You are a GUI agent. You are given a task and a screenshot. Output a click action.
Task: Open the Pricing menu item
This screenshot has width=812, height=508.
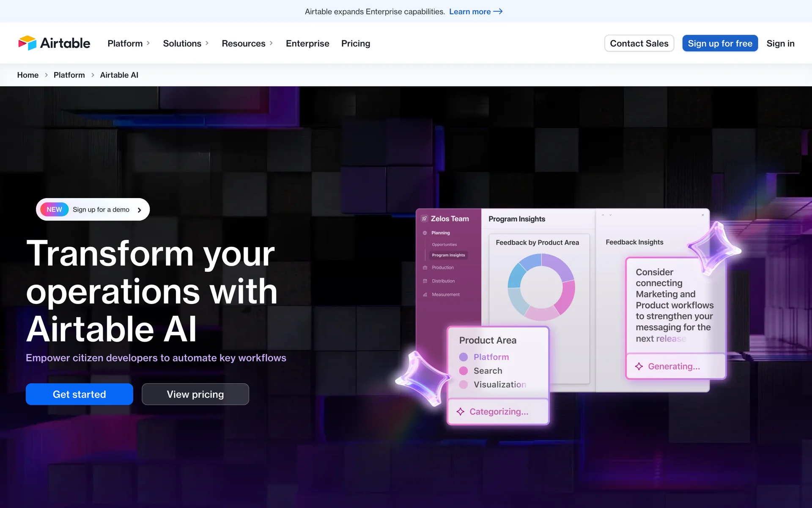355,43
